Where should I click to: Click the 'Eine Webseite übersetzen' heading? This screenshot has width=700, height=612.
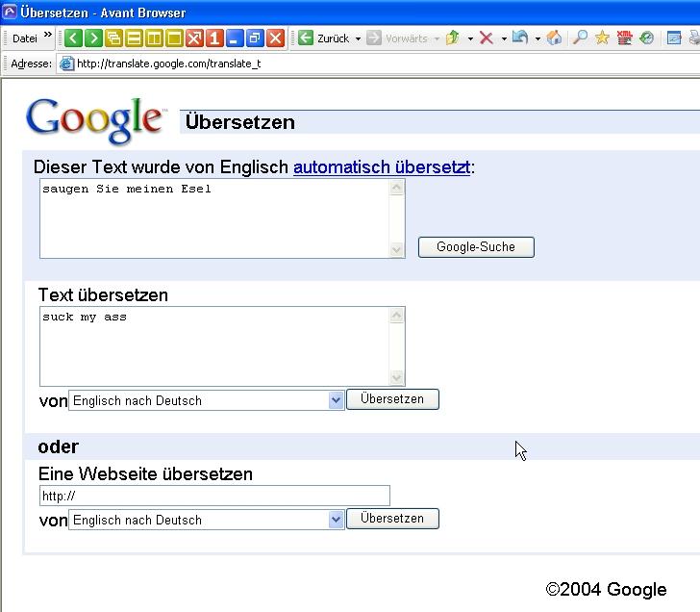coord(145,473)
